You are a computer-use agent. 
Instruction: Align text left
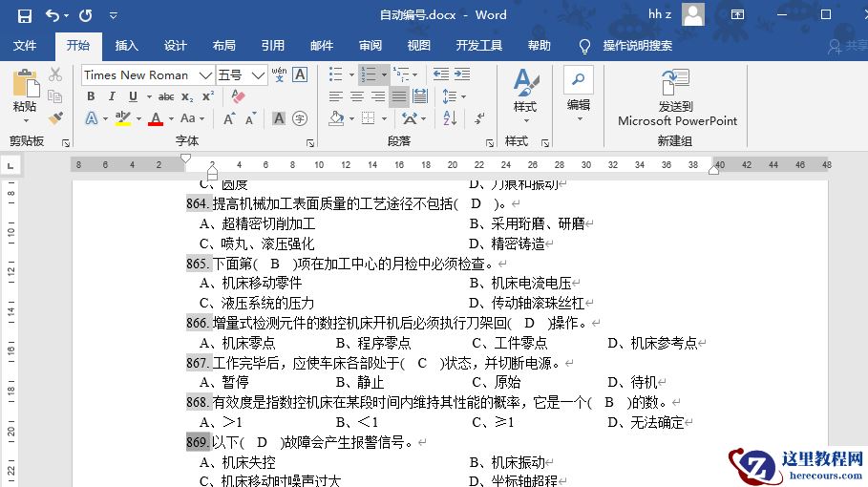(x=335, y=96)
